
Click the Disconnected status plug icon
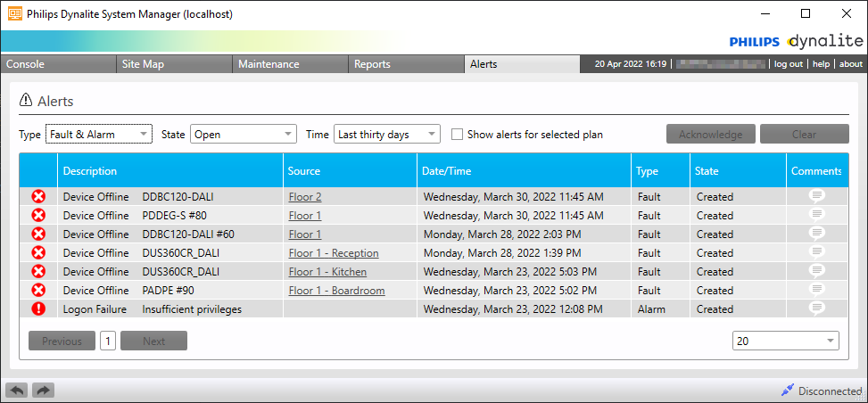pyautogui.click(x=787, y=391)
